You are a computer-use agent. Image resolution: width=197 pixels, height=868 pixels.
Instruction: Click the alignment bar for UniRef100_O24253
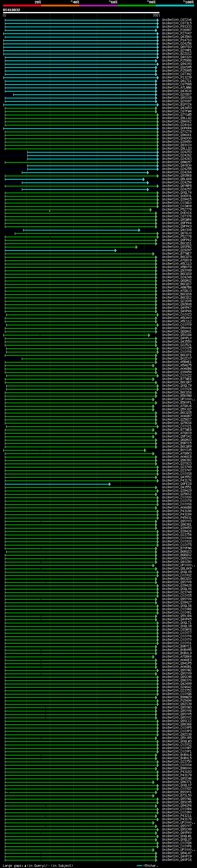coord(93,152)
